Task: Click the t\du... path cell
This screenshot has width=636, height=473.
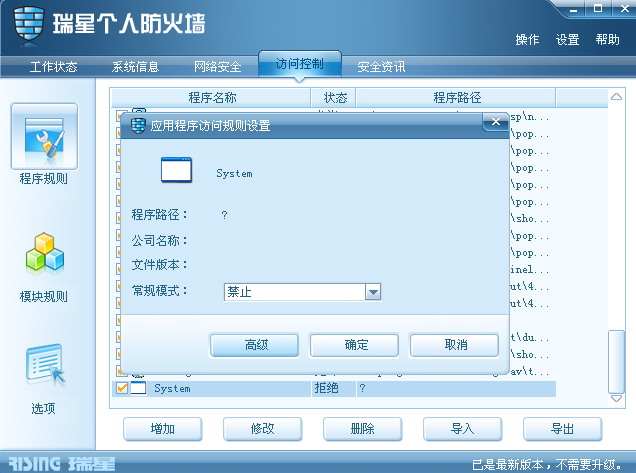Action: click(530, 338)
